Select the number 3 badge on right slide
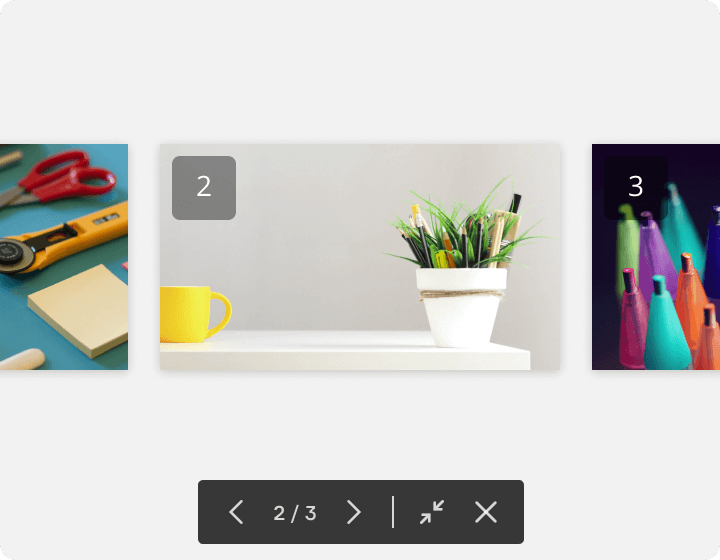The image size is (720, 560). [636, 188]
